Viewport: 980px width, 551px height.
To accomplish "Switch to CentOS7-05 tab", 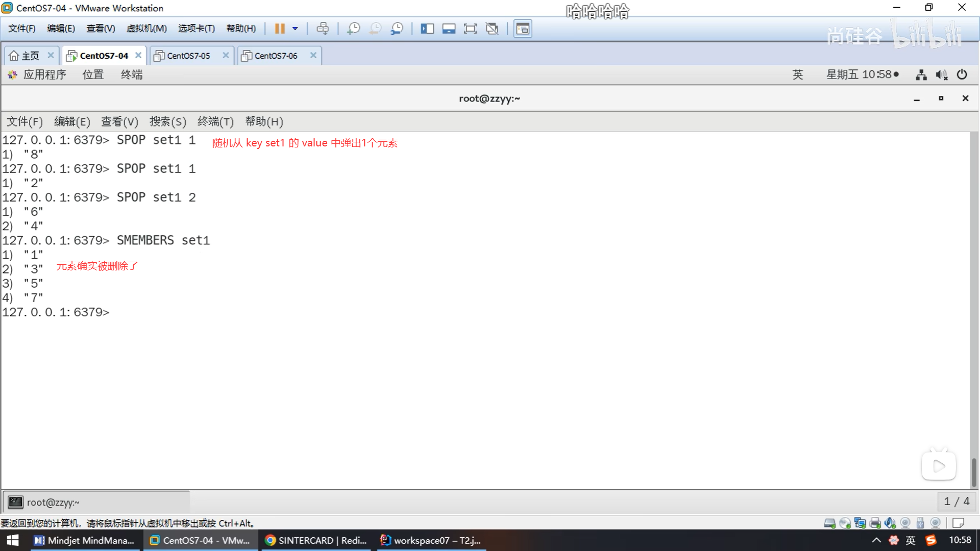I will click(188, 56).
